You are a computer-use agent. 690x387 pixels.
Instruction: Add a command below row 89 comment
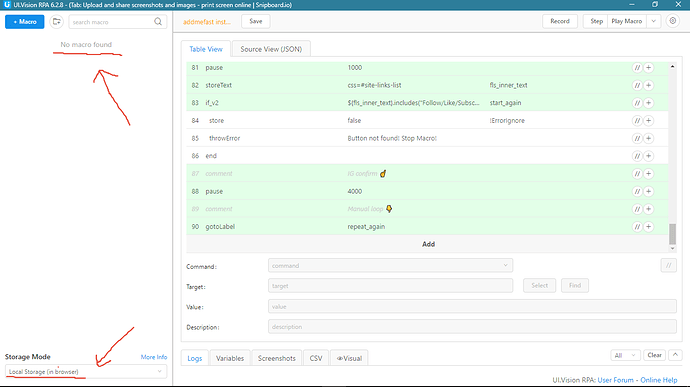(649, 209)
